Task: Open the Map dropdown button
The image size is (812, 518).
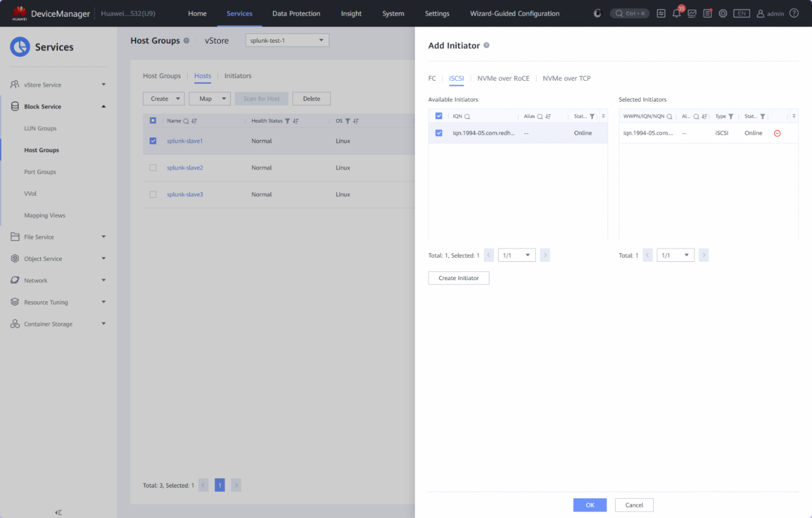Action: point(210,98)
